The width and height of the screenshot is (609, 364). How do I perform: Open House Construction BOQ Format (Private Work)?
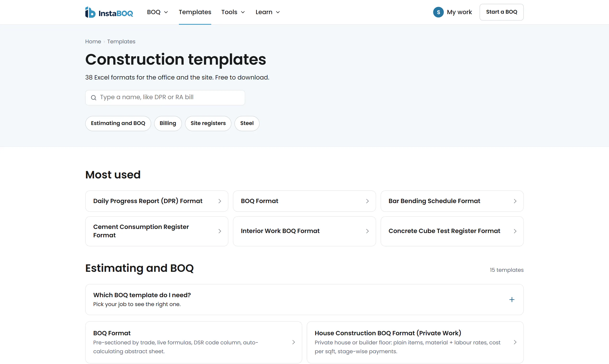415,342
